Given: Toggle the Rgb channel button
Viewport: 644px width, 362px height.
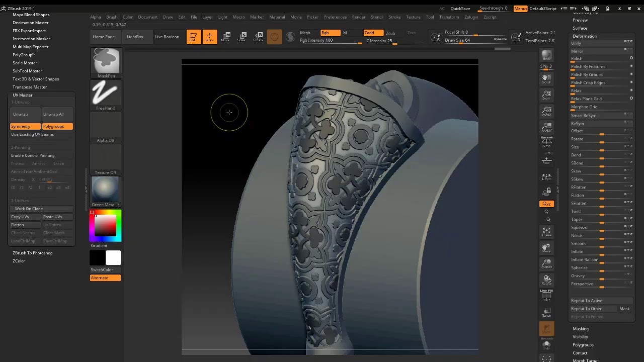Looking at the screenshot, I should [330, 33].
